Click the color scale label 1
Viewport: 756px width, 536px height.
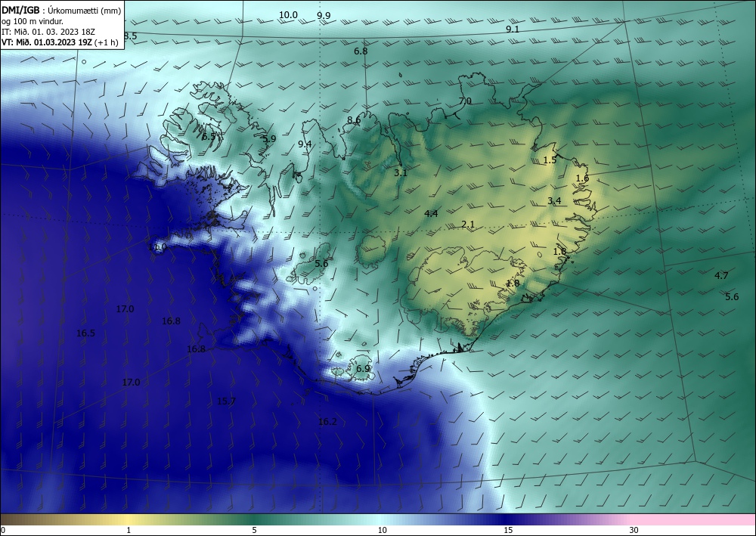pyautogui.click(x=129, y=530)
